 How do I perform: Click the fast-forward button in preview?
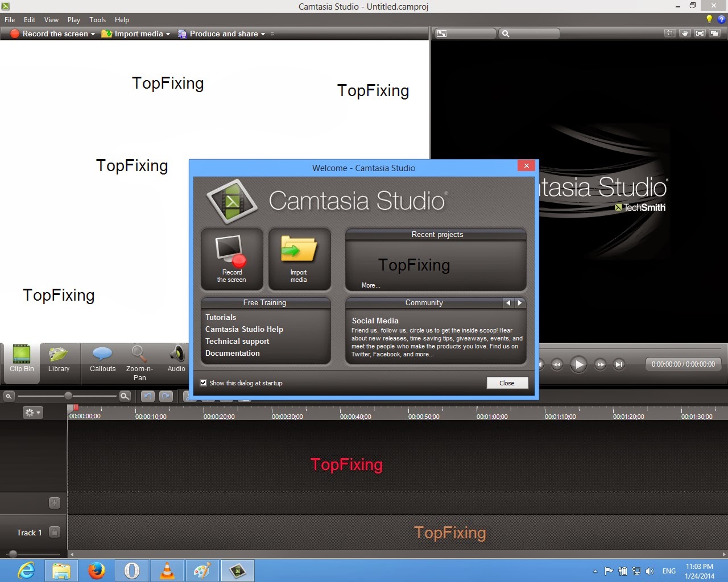point(600,364)
